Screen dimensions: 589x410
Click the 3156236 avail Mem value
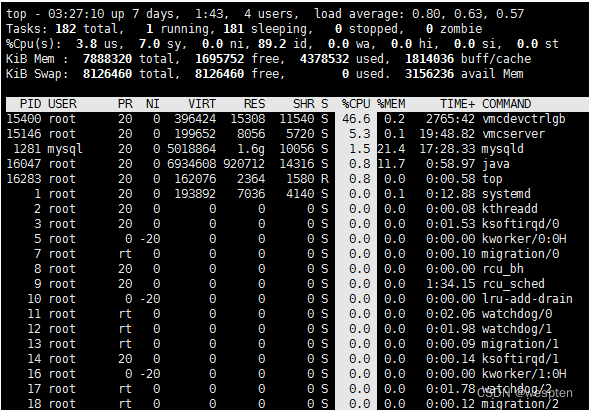pyautogui.click(x=430, y=74)
